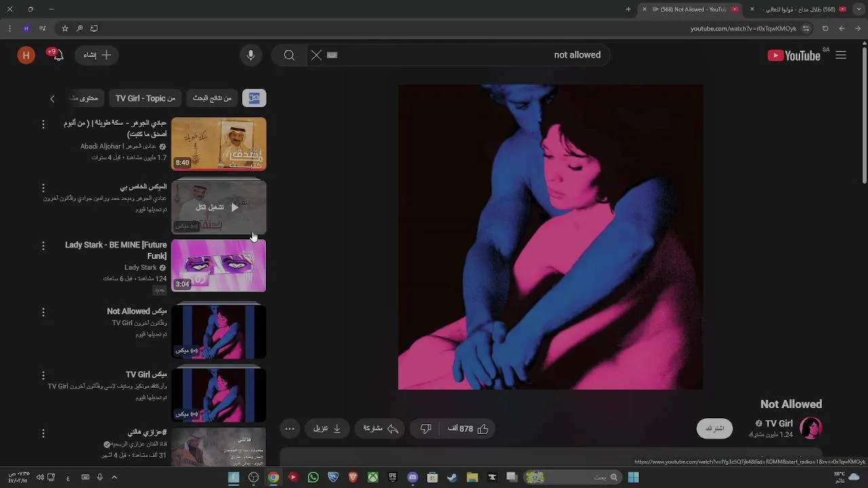Open options menu for ميكس TV Girl

tap(43, 375)
